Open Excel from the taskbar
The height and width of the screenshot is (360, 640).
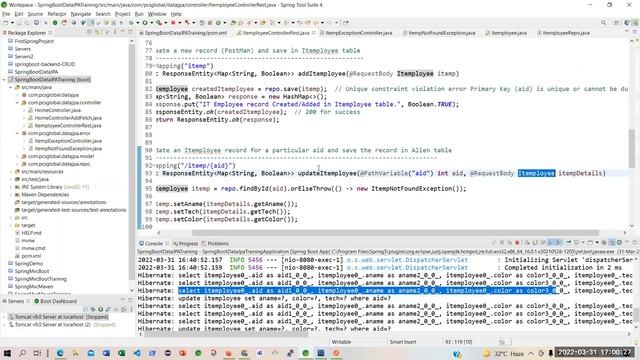pos(121,353)
